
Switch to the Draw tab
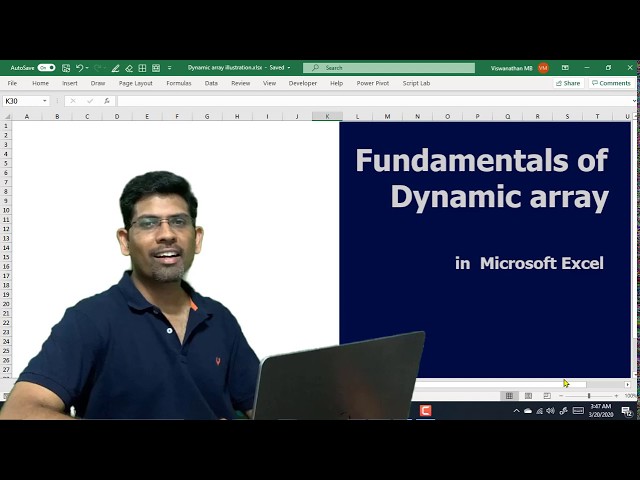tap(98, 83)
